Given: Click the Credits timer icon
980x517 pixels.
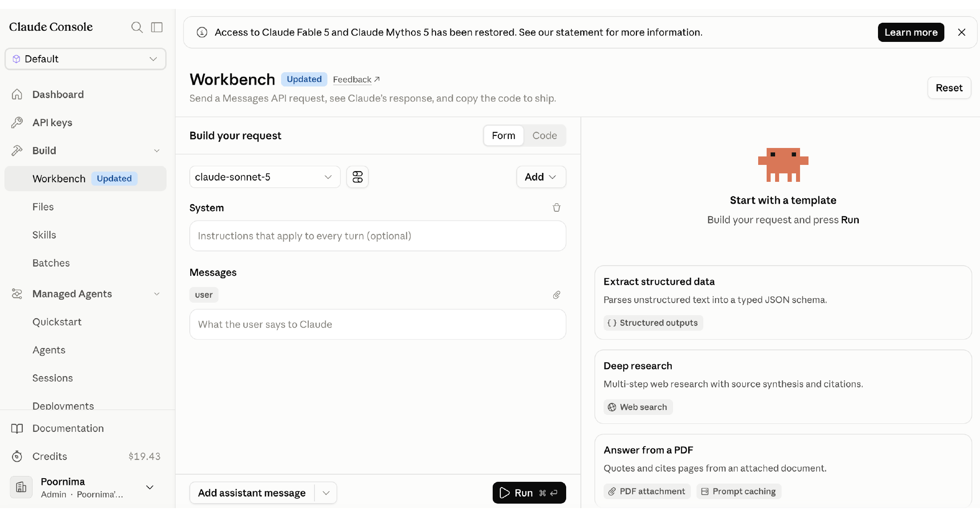Looking at the screenshot, I should (17, 456).
